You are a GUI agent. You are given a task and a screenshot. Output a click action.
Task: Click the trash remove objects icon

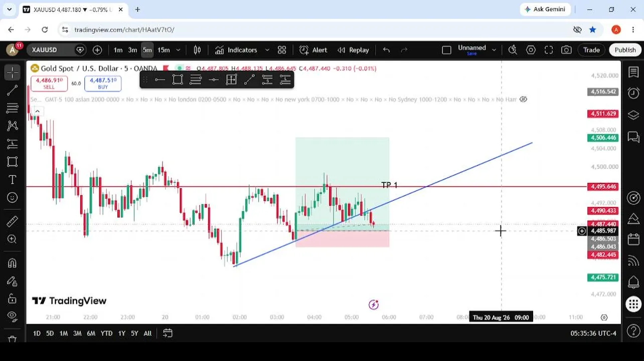coord(13,339)
